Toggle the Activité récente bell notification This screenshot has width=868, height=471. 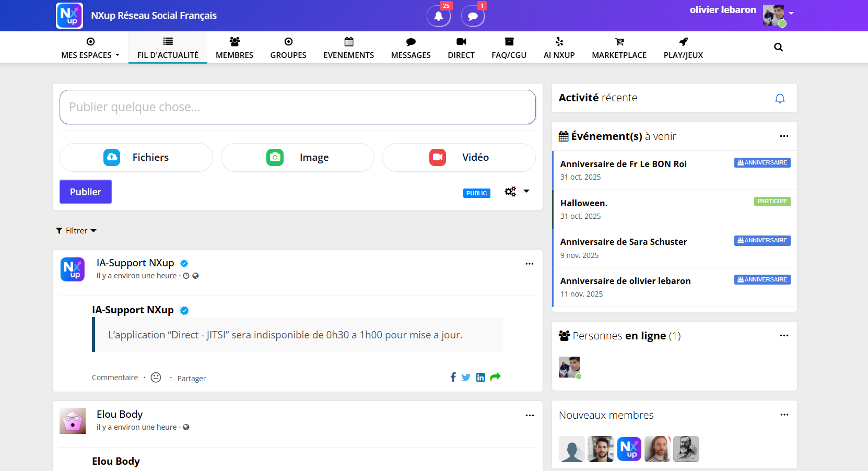[x=780, y=98]
